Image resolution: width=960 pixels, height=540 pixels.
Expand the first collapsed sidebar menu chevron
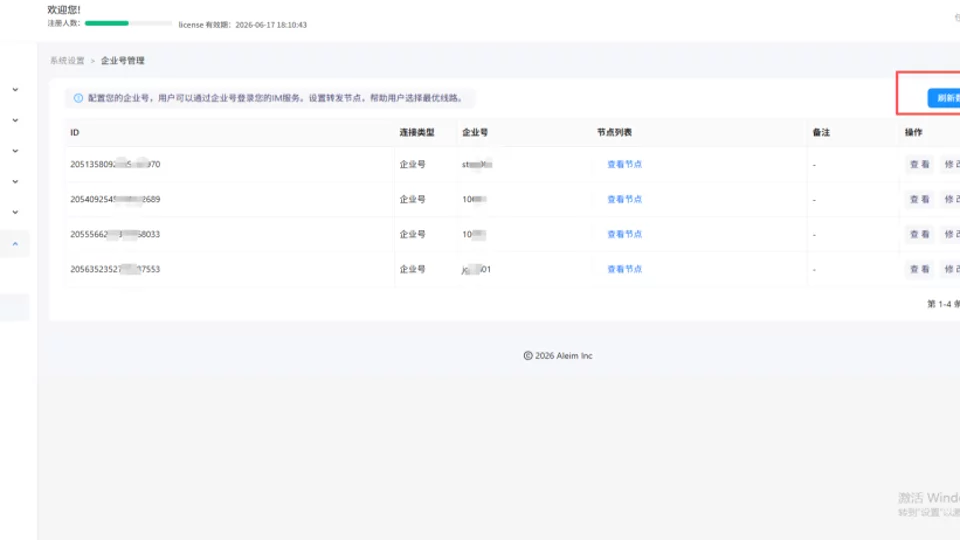click(x=15, y=90)
